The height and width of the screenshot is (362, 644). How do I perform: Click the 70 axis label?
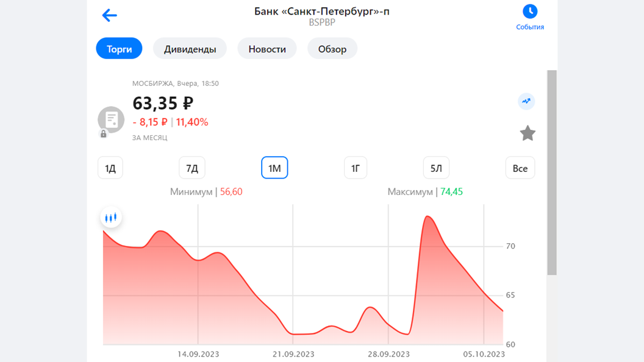tap(510, 246)
